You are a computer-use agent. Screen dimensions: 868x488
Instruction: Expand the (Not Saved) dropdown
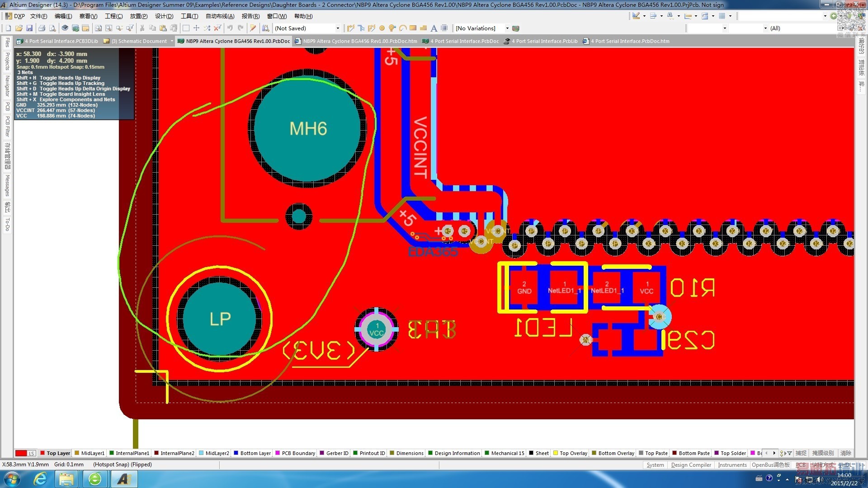338,28
